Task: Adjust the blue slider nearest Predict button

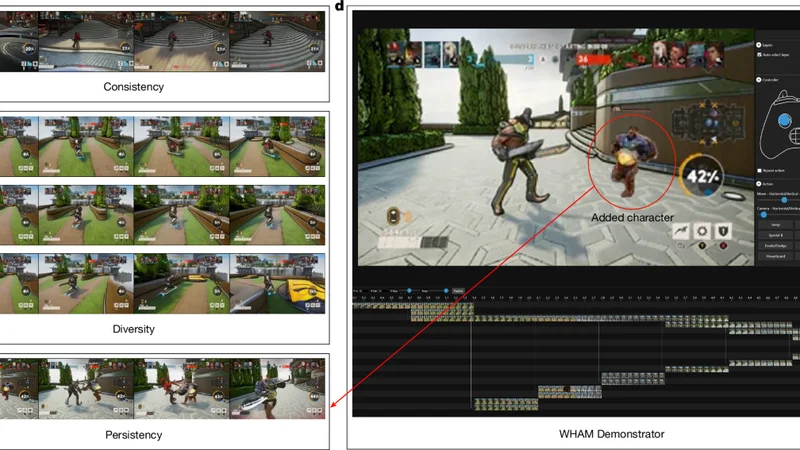Action: 446,291
